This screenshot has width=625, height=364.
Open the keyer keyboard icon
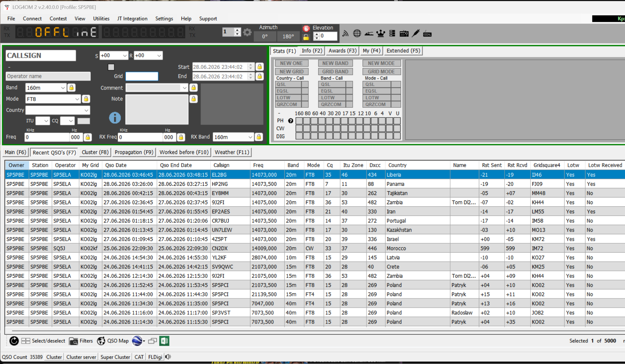(427, 34)
